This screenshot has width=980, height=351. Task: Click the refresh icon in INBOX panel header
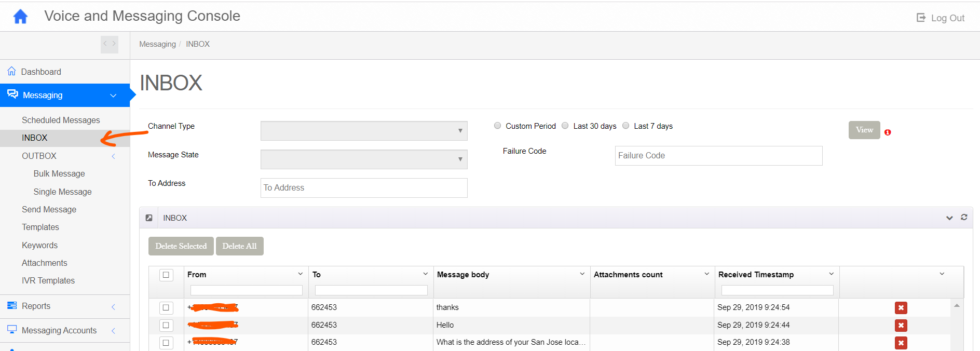tap(964, 218)
